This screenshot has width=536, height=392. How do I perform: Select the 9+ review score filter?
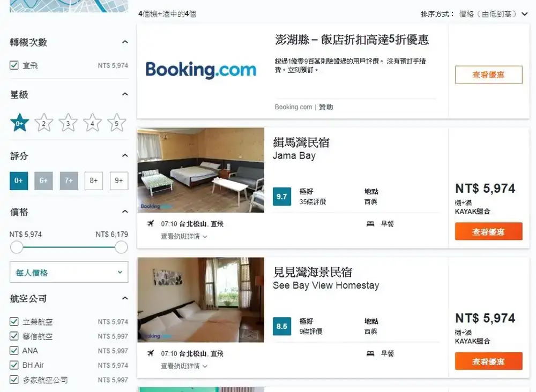[118, 180]
